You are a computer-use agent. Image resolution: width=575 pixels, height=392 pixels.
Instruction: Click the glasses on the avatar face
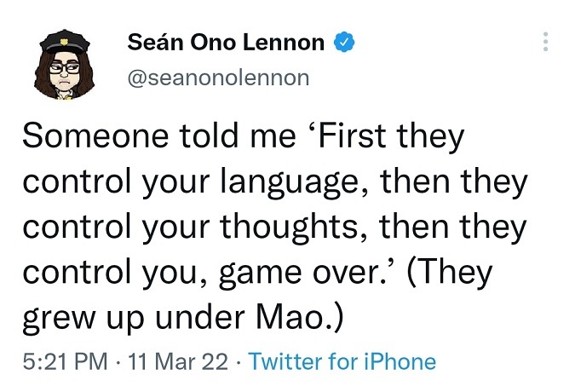click(x=64, y=68)
